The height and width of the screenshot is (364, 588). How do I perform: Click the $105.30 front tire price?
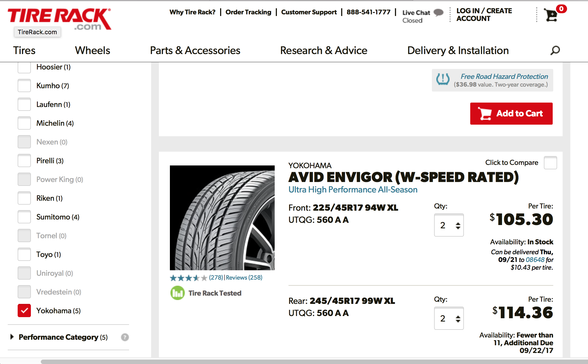(521, 220)
